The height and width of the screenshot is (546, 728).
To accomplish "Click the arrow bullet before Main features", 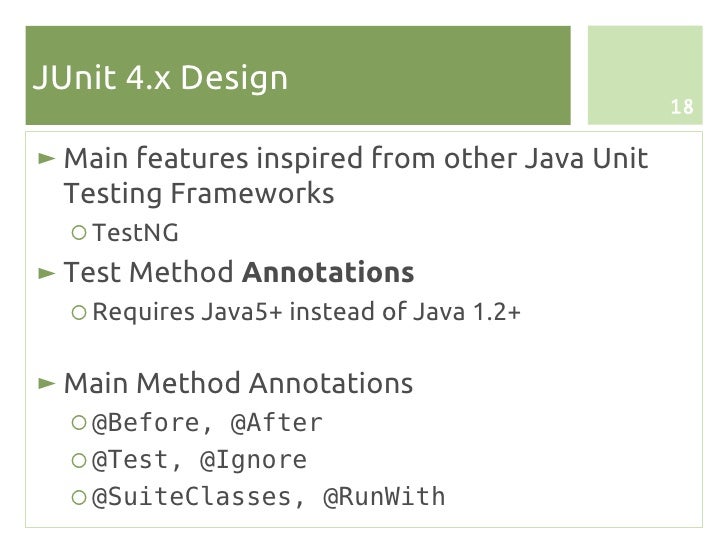I will [x=46, y=159].
